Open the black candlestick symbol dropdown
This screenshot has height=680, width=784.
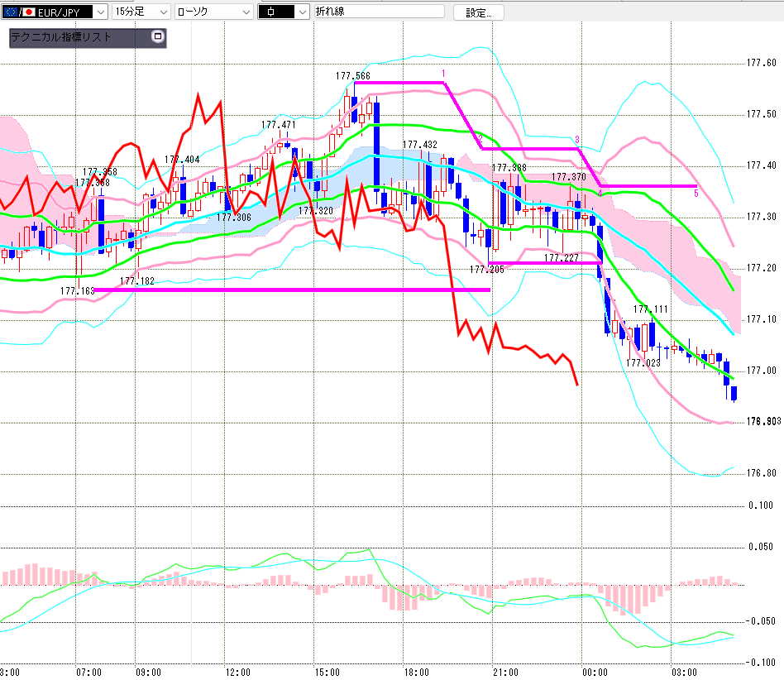(x=284, y=12)
